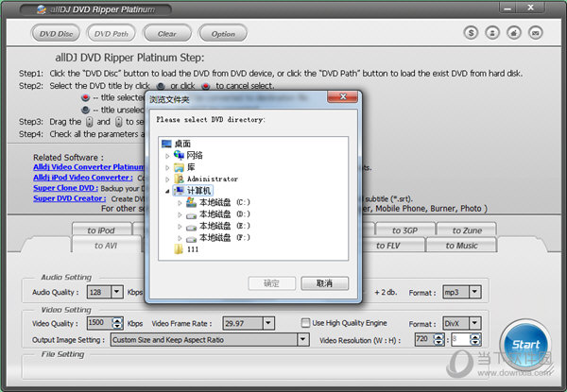This screenshot has height=392, width=567.
Task: Expand the 库 tree node
Action: (x=167, y=167)
